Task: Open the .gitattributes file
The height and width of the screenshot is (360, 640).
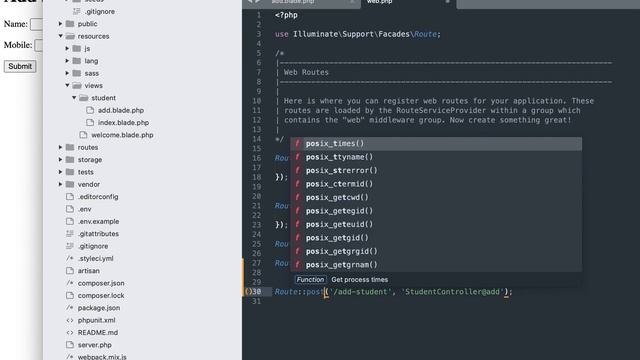Action: tap(98, 233)
